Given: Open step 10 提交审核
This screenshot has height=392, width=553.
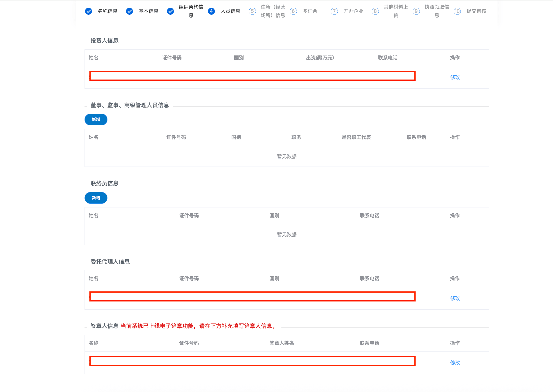Looking at the screenshot, I should (x=457, y=11).
